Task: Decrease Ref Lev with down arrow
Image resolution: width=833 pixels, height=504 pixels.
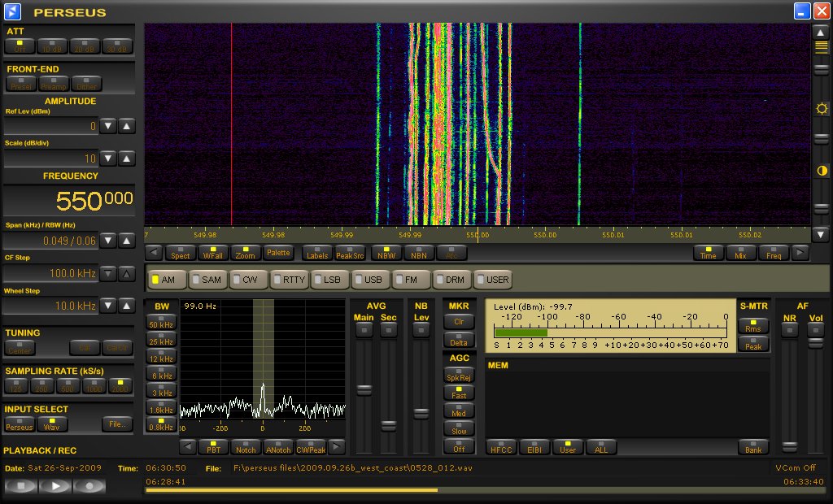Action: (x=108, y=126)
